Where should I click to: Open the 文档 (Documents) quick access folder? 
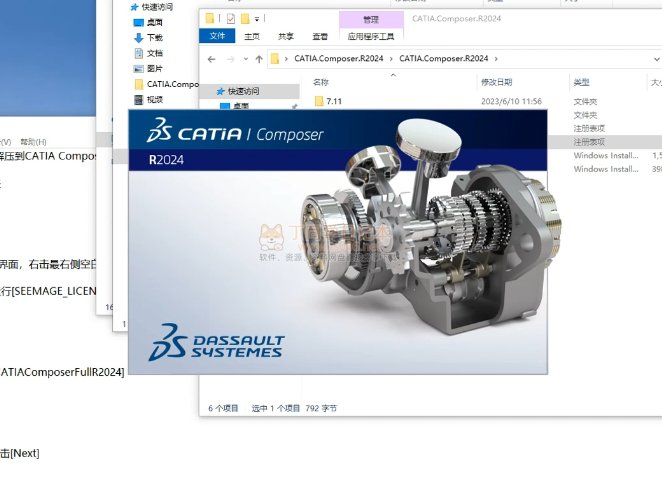155,53
